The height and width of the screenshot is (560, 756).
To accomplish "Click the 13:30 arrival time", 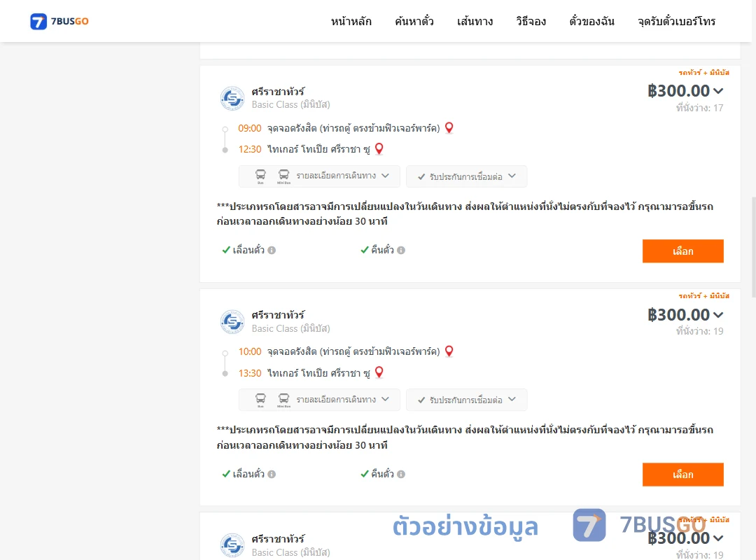I will 250,373.
